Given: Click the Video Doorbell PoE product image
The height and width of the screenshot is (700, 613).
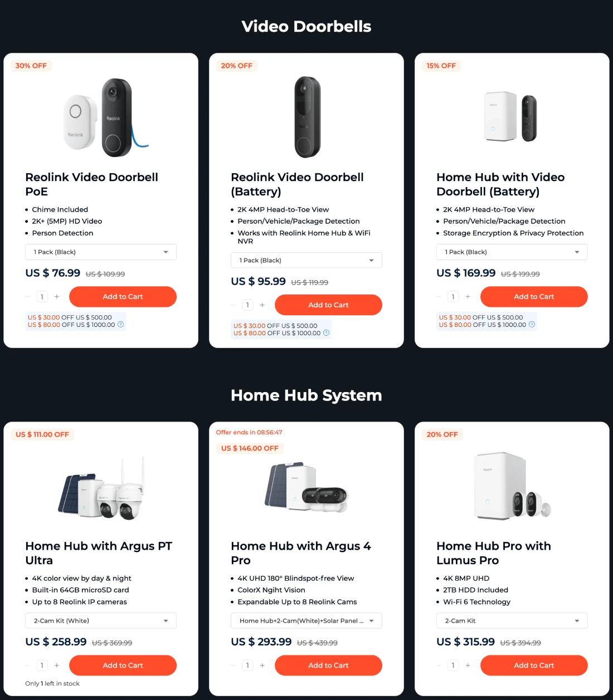Looking at the screenshot, I should tap(106, 118).
